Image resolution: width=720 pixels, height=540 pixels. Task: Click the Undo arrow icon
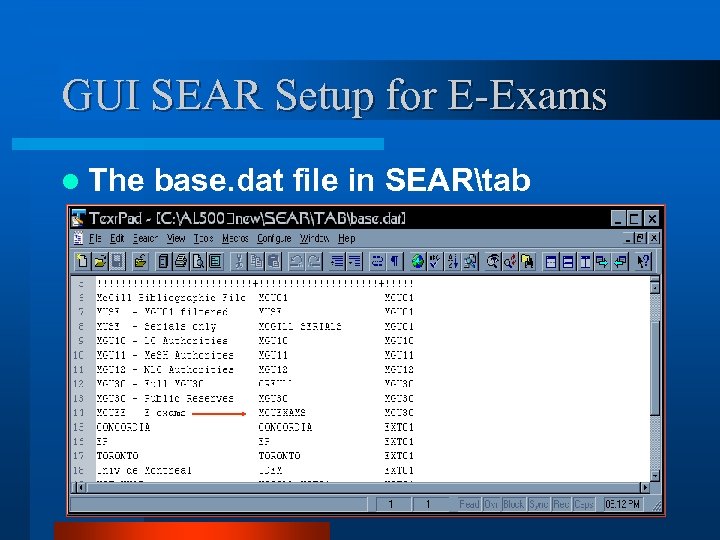point(297,262)
